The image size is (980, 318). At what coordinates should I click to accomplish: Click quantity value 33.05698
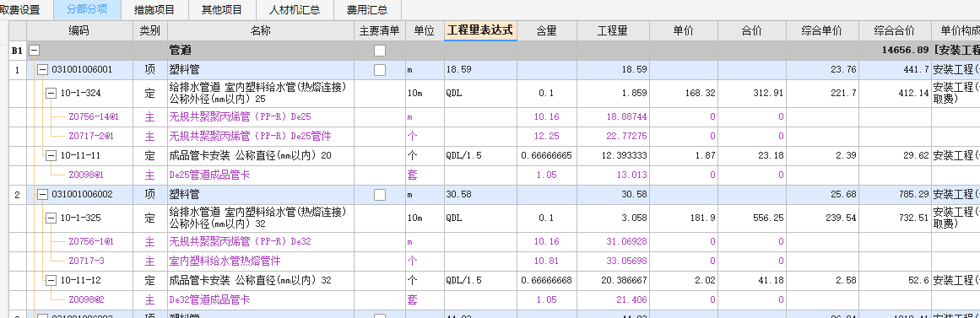coord(627,261)
